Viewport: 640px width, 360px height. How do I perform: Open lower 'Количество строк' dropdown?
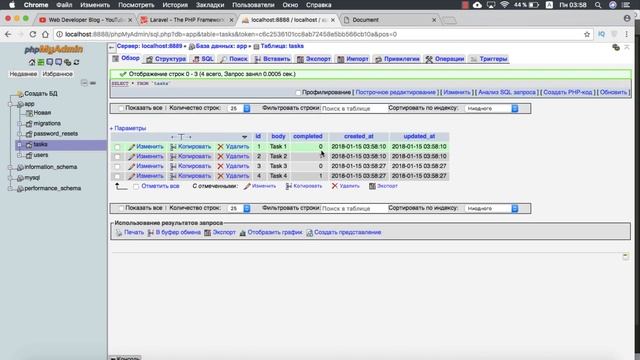(x=239, y=209)
